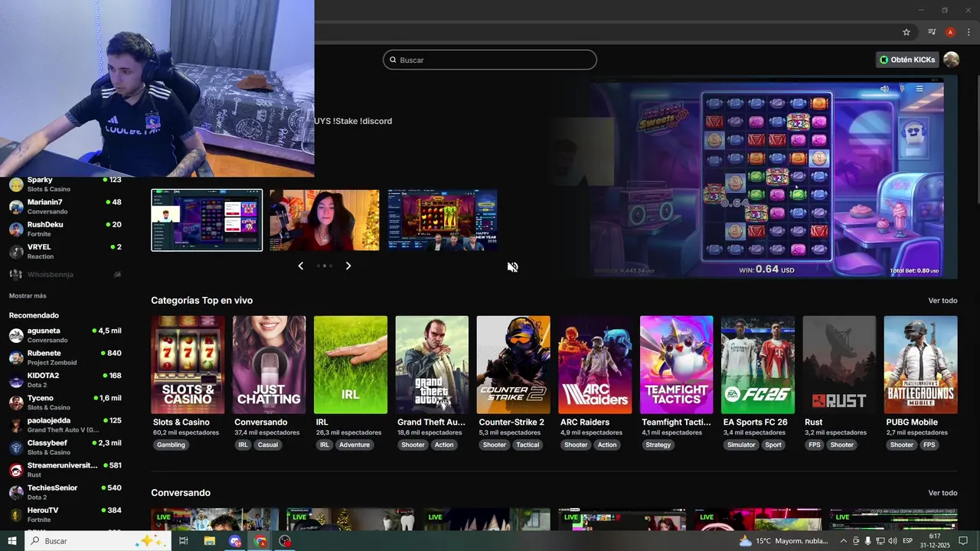The width and height of the screenshot is (980, 551).
Task: Open the hamburger menu in the slot game
Action: pos(920,89)
